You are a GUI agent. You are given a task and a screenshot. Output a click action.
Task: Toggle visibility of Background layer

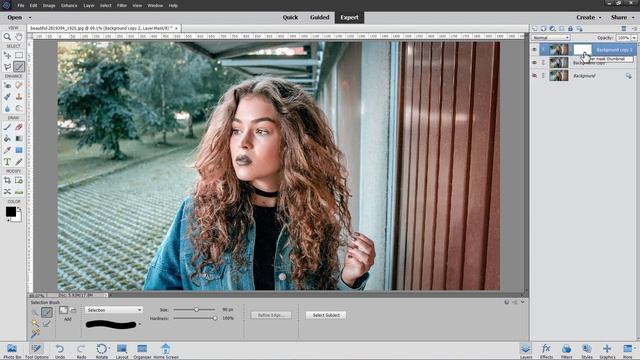pyautogui.click(x=534, y=76)
